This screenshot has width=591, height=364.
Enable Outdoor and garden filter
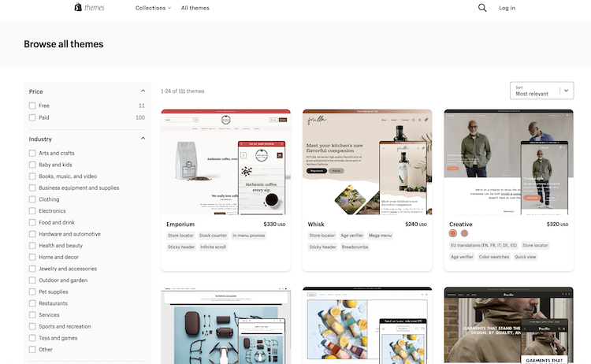[x=32, y=280]
